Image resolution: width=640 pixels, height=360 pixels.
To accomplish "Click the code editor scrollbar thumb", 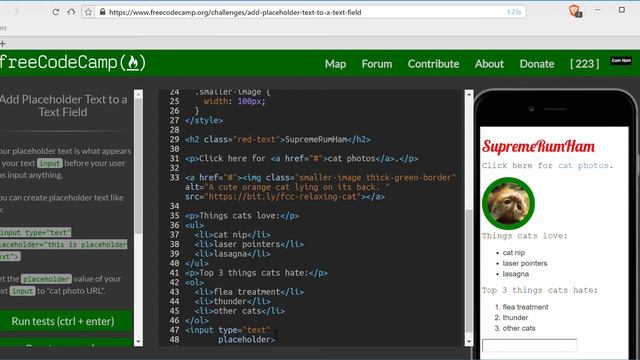I will 469,271.
